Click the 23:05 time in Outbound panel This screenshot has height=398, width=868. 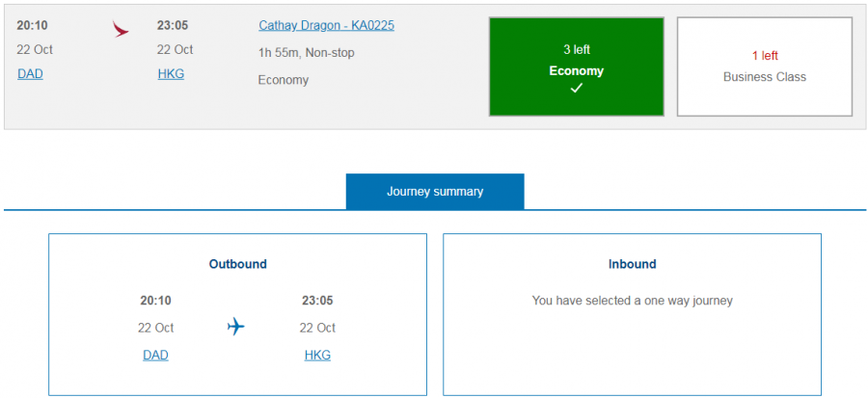pyautogui.click(x=317, y=301)
